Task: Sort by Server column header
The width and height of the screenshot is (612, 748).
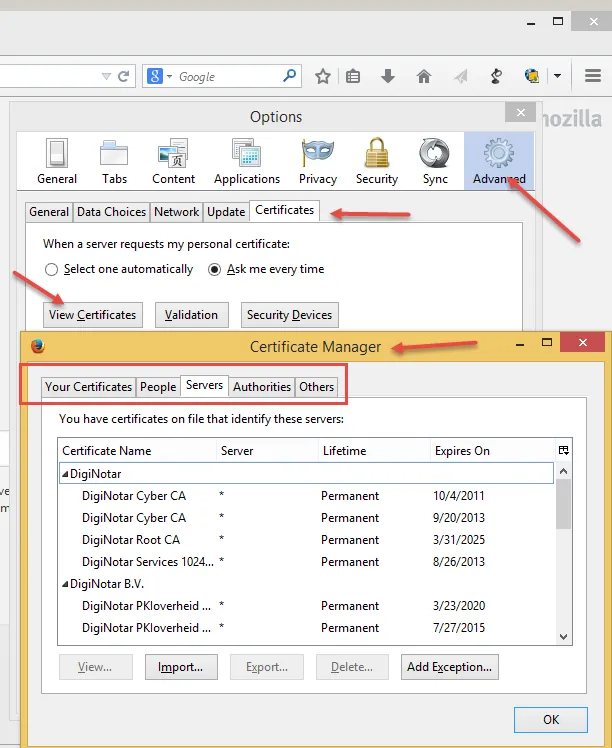Action: click(x=268, y=451)
